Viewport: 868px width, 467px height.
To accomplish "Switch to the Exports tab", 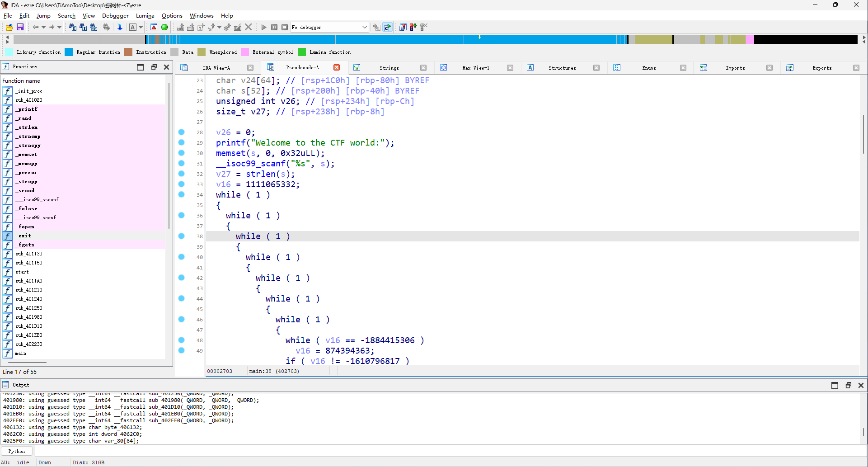I will coord(822,68).
